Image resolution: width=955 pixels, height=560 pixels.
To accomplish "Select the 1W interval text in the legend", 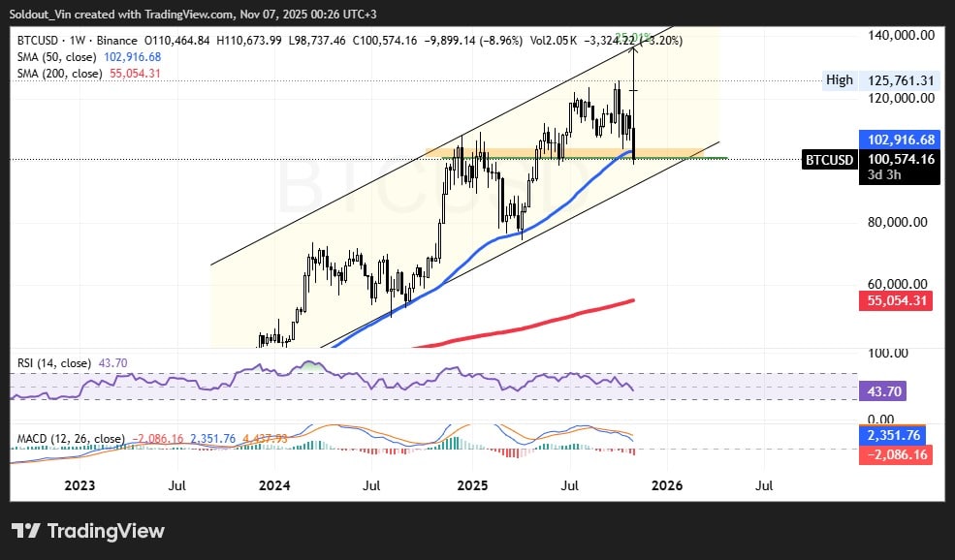I will pyautogui.click(x=79, y=41).
